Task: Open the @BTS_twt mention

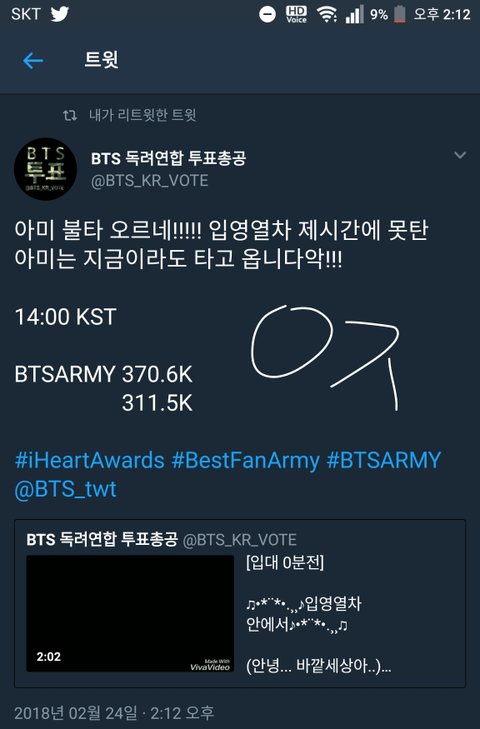Action: point(66,489)
